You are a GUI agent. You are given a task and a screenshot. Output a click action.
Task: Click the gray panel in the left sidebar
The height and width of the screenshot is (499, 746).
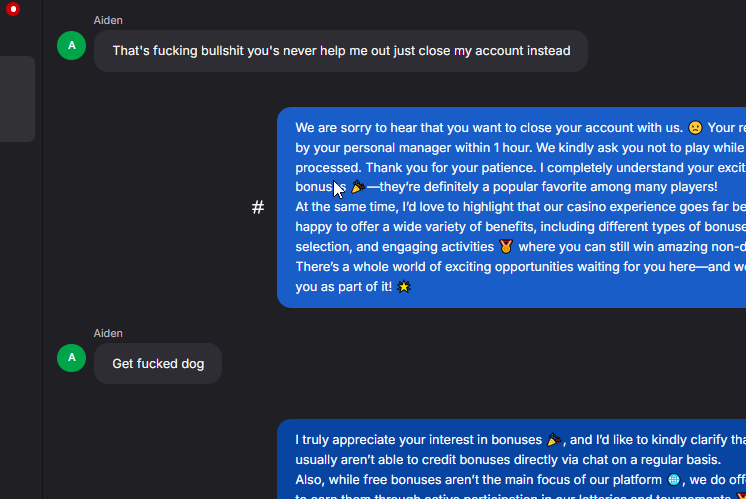pos(18,99)
